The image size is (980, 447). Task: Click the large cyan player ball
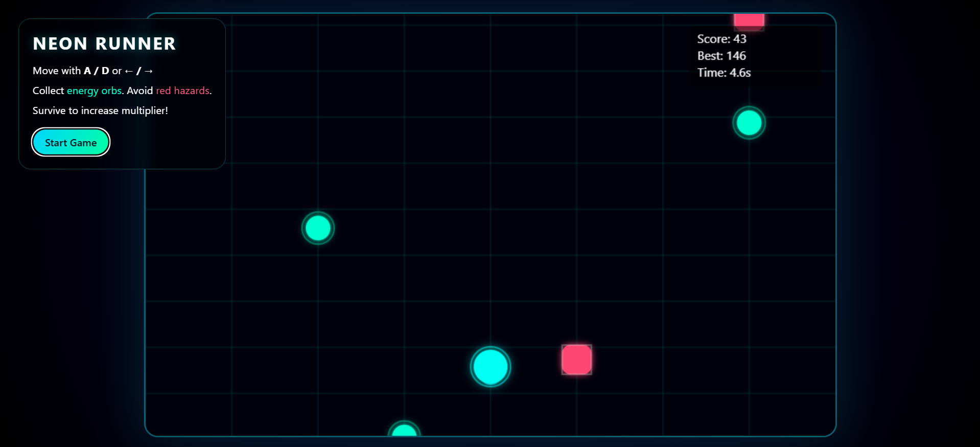(x=491, y=367)
